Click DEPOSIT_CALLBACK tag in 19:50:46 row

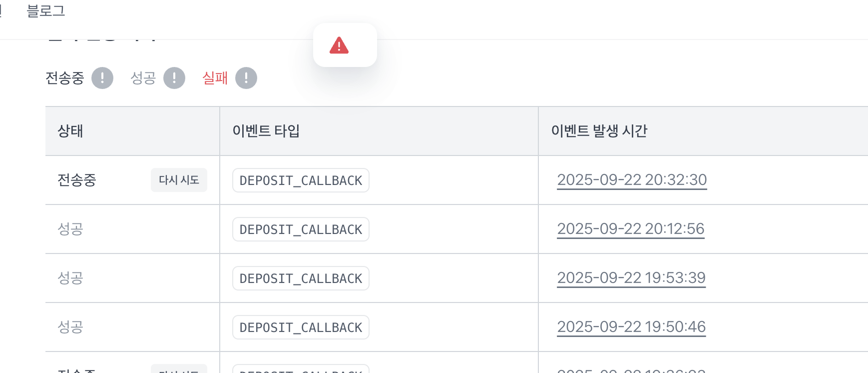click(x=301, y=327)
